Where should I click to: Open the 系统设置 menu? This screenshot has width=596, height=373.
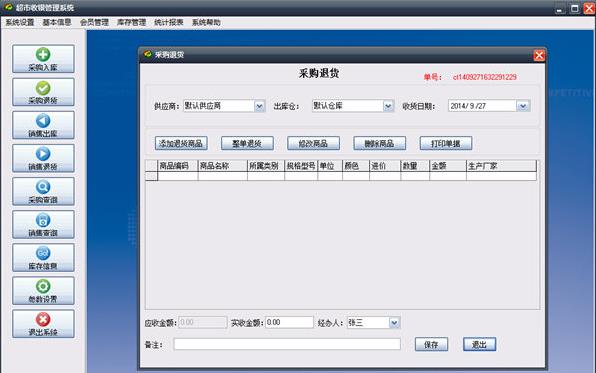point(20,22)
